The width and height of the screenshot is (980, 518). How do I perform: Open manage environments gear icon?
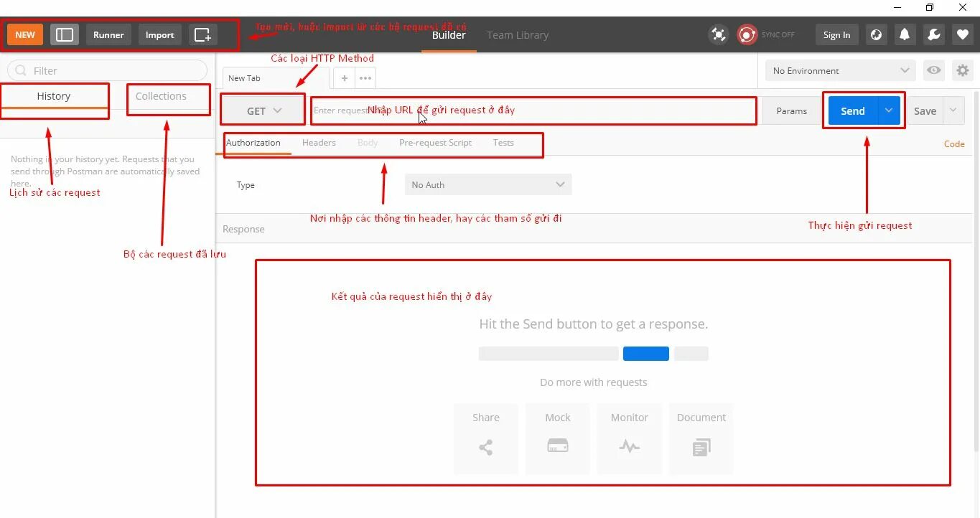click(963, 70)
